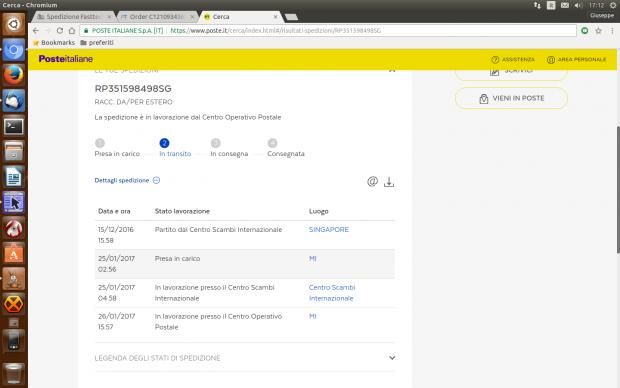
Task: Open the orange X application in dock
Action: coord(13,305)
